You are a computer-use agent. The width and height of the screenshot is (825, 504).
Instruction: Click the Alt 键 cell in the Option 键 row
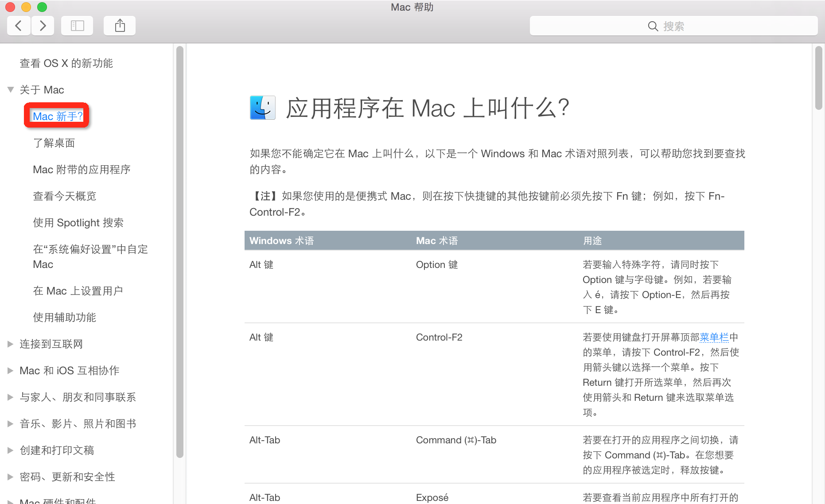point(261,265)
